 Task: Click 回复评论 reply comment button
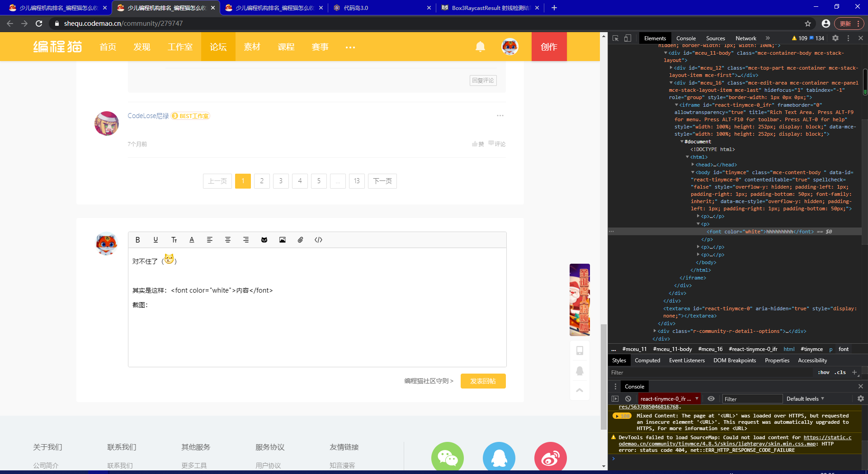pyautogui.click(x=483, y=81)
